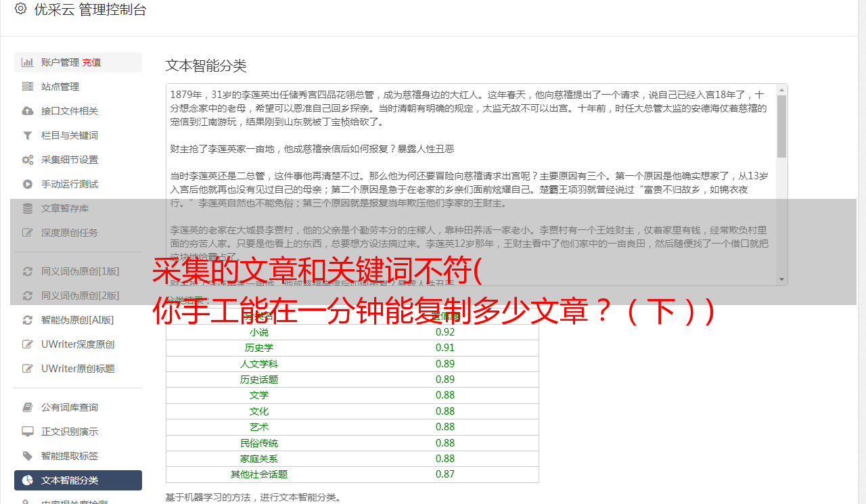The height and width of the screenshot is (504, 866).
Task: Select 同义词伪原创[1版] in sidebar
Action: [x=78, y=271]
